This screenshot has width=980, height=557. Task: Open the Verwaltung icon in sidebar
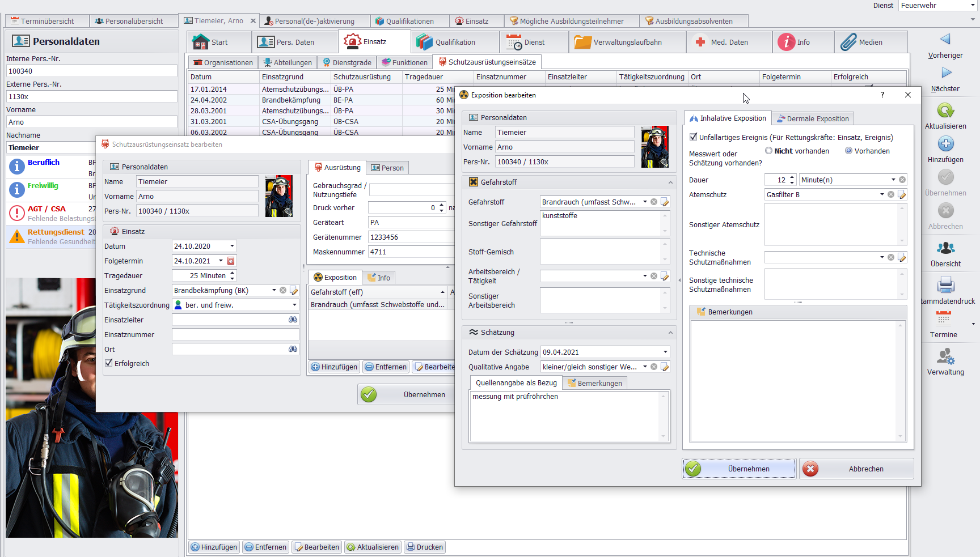click(945, 357)
